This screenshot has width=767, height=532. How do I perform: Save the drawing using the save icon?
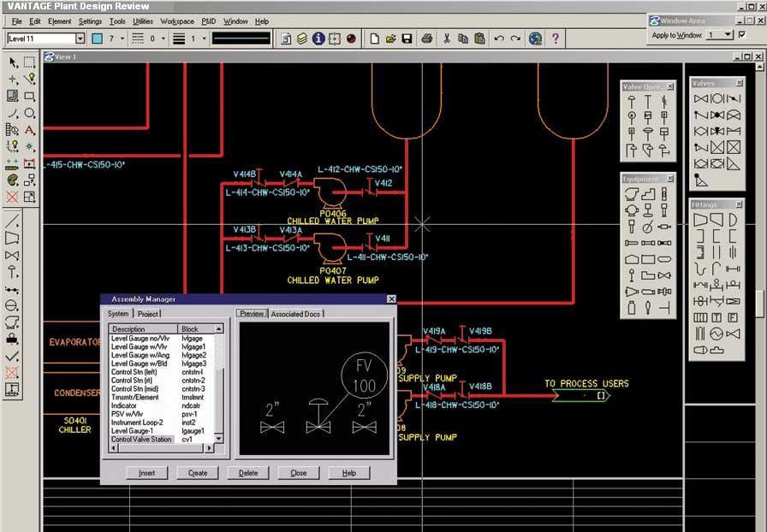click(x=405, y=38)
